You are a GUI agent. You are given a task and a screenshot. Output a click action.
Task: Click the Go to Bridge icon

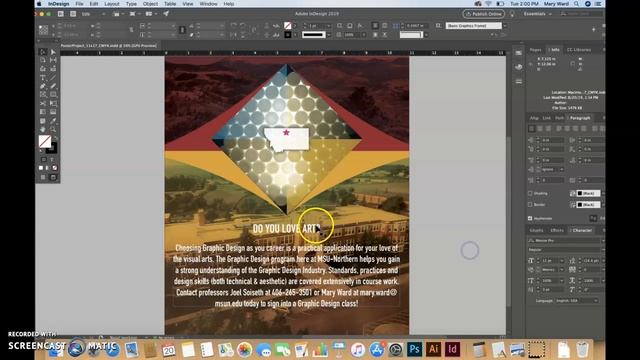tap(60, 14)
